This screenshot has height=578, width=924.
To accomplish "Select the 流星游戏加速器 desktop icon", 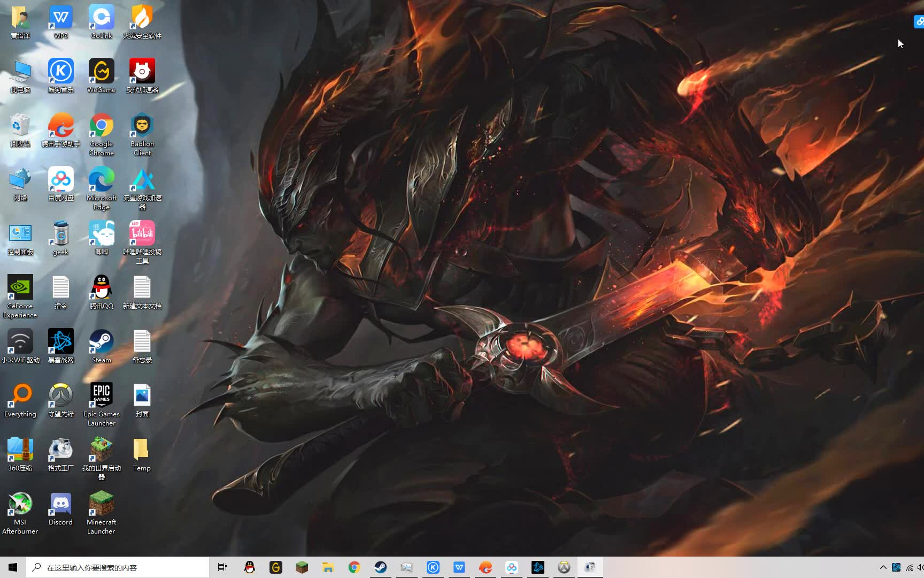I will tap(142, 188).
